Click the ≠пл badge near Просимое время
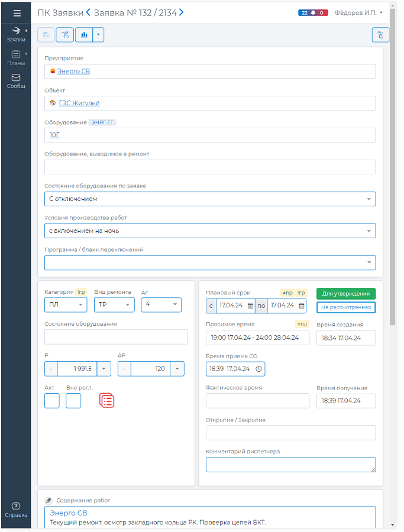The image size is (404, 532). click(x=302, y=324)
